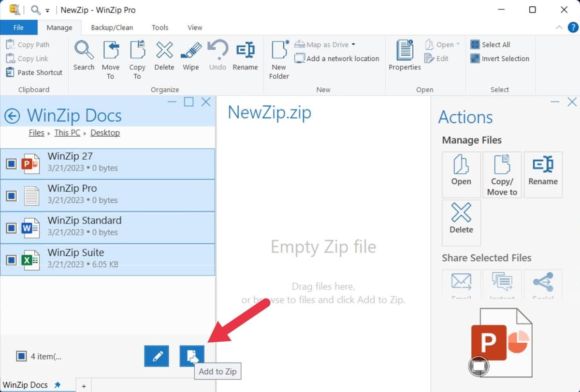Click the pencil edit button
The image size is (580, 392).
click(x=157, y=356)
